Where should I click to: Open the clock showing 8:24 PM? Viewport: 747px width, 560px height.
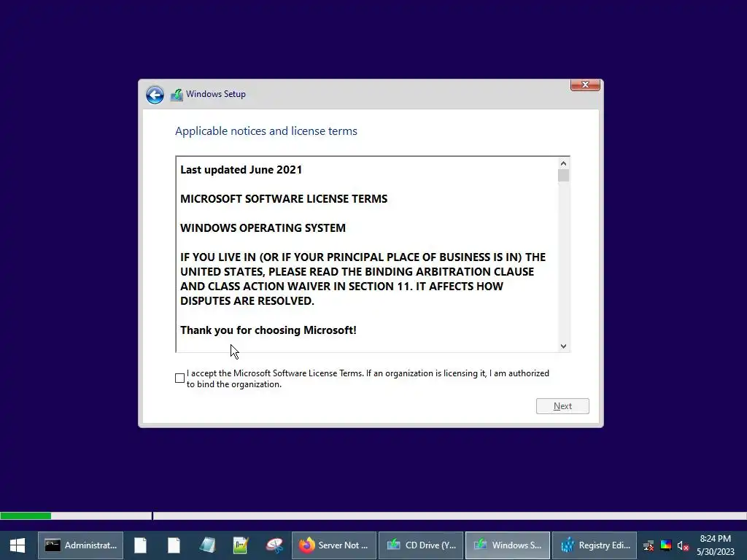pos(715,545)
